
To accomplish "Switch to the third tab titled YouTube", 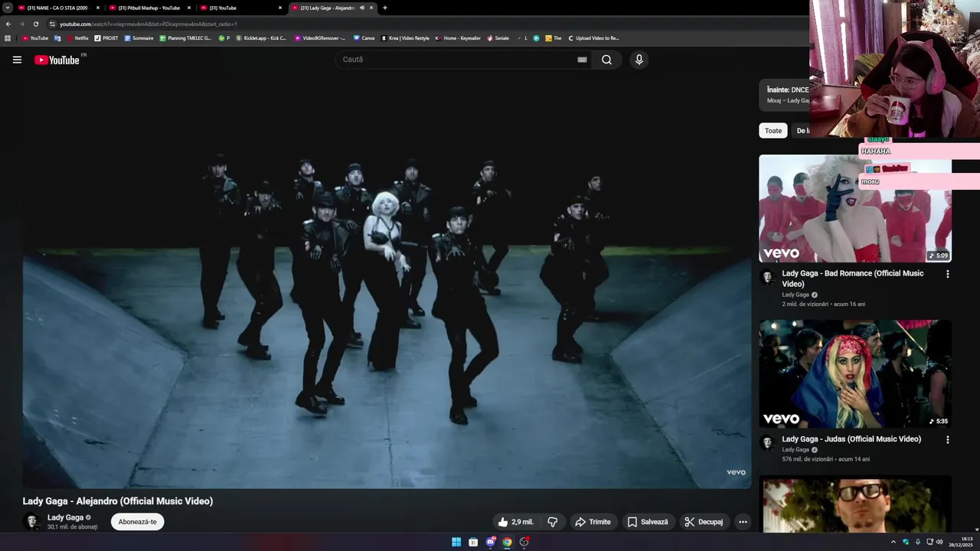I will point(240,8).
